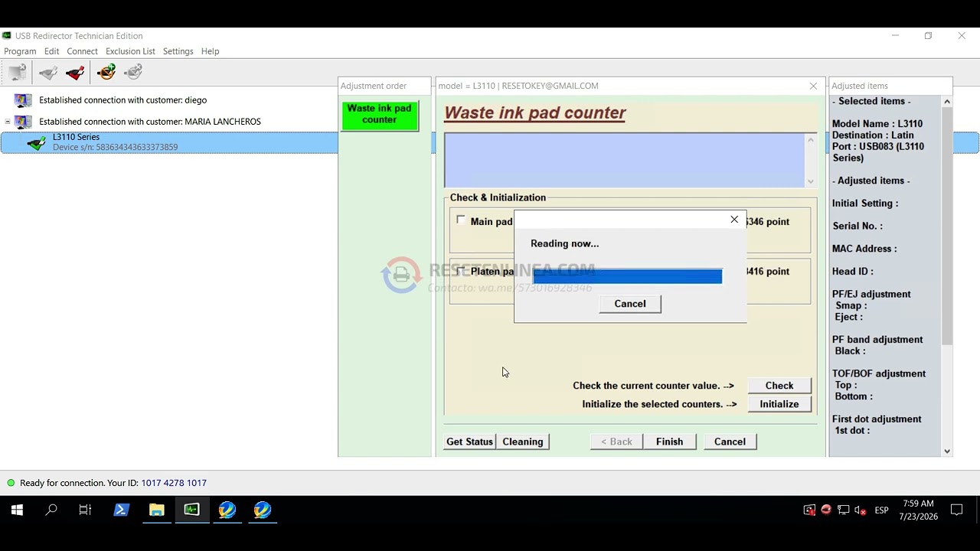
Task: Open the Program menu
Action: pos(20,51)
